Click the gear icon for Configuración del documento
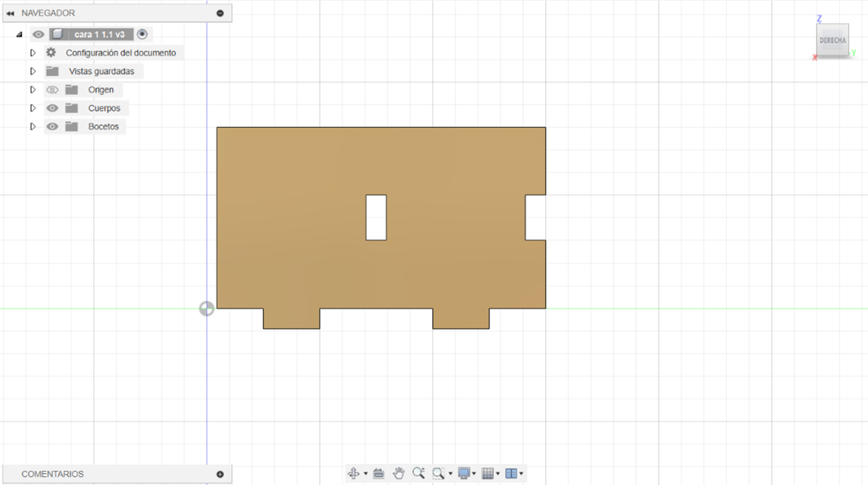 tap(51, 53)
